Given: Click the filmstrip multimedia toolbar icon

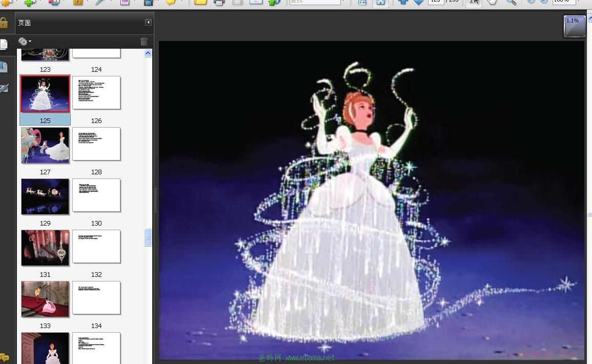Looking at the screenshot, I should (x=148, y=3).
